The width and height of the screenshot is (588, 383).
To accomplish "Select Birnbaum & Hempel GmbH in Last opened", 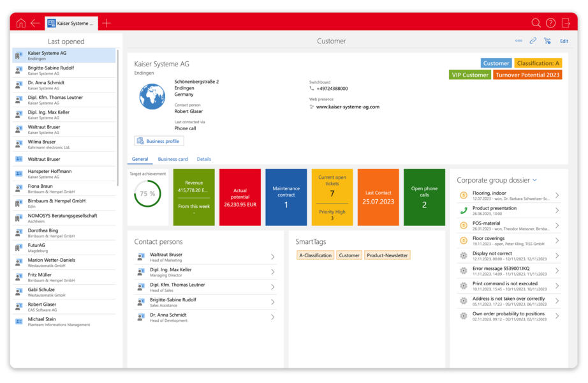I will click(x=64, y=204).
